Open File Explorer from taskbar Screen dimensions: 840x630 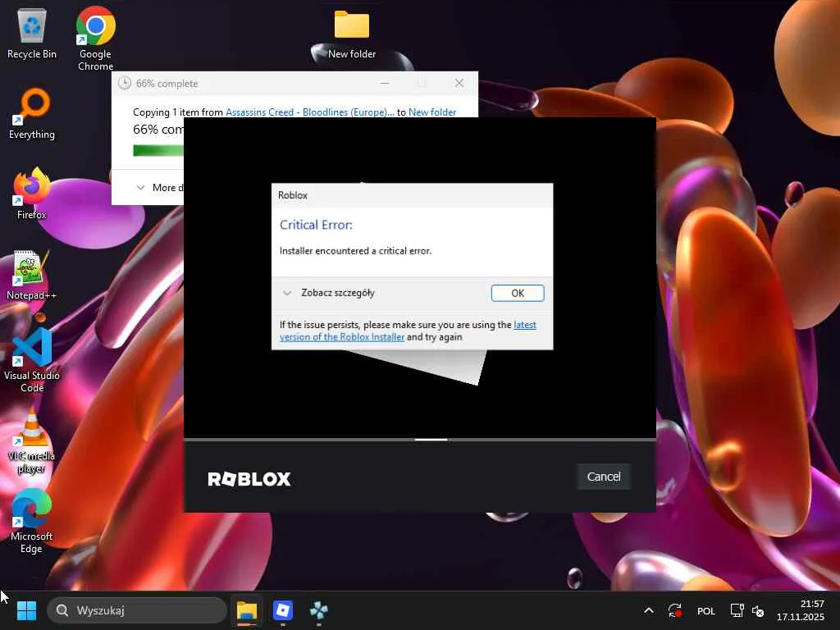point(247,610)
